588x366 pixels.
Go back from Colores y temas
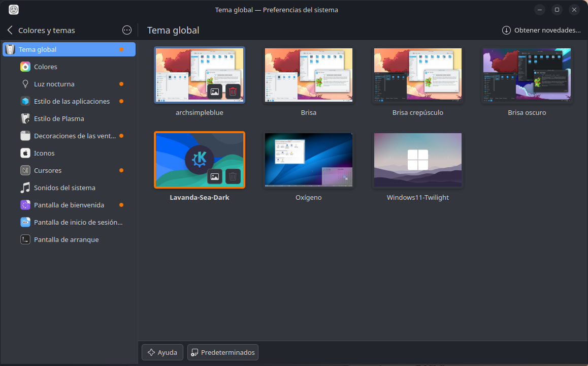tap(10, 30)
